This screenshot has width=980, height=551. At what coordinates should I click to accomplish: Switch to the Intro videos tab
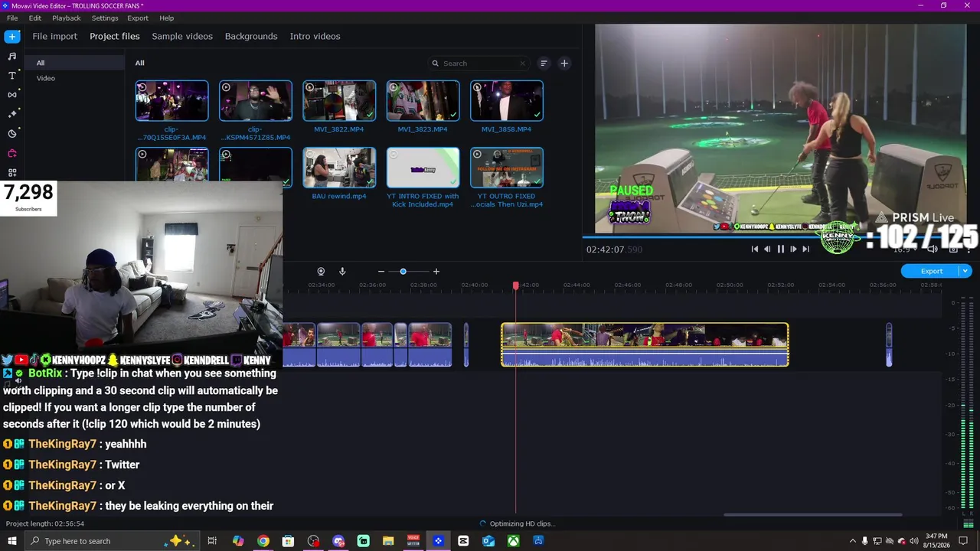(315, 36)
